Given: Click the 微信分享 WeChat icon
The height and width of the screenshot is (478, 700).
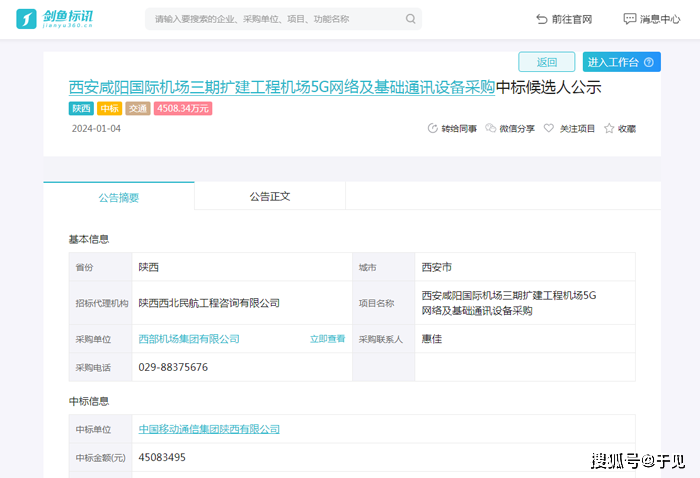Looking at the screenshot, I should 490,128.
